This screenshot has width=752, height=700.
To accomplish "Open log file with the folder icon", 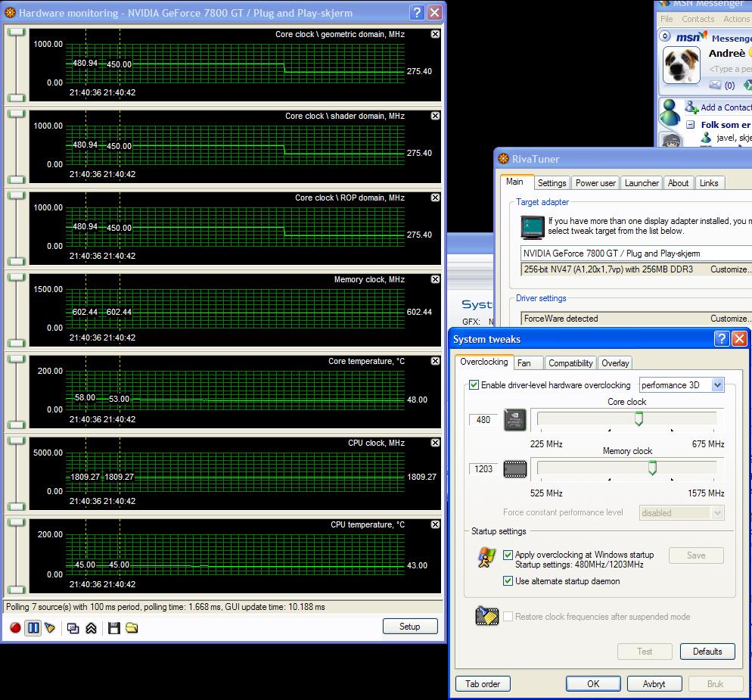I will point(132,628).
